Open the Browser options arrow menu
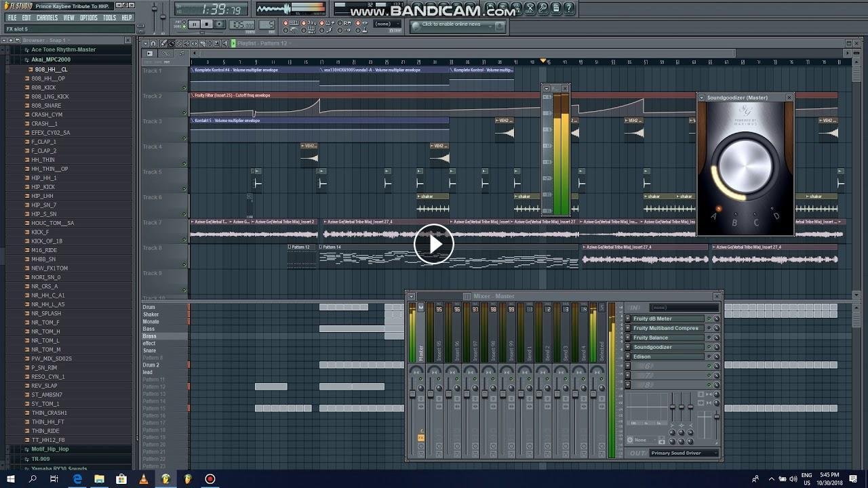This screenshot has height=488, width=868. [x=4, y=41]
